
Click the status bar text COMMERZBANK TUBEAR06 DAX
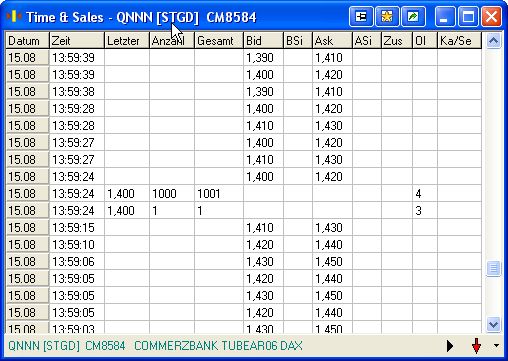[x=218, y=346]
